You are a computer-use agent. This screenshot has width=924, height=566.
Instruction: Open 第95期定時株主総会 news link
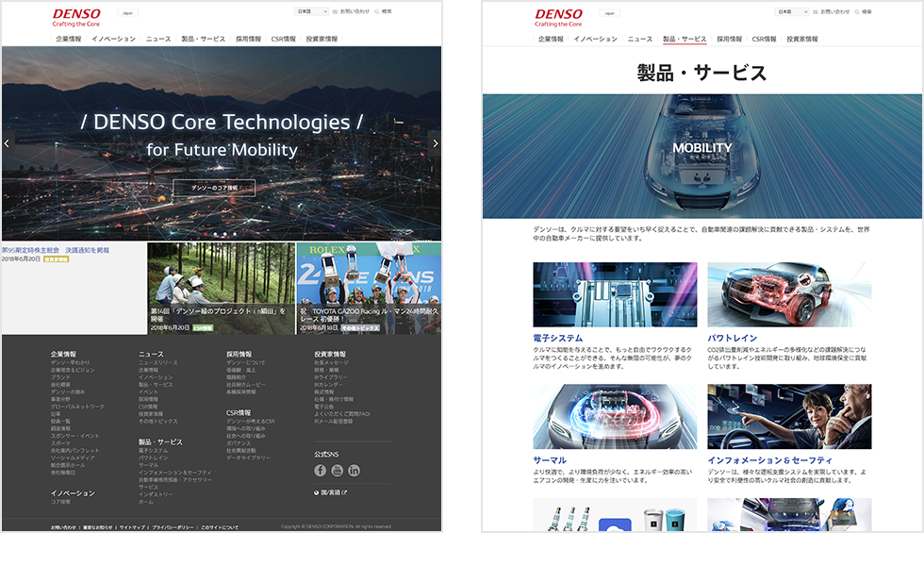pyautogui.click(x=56, y=250)
